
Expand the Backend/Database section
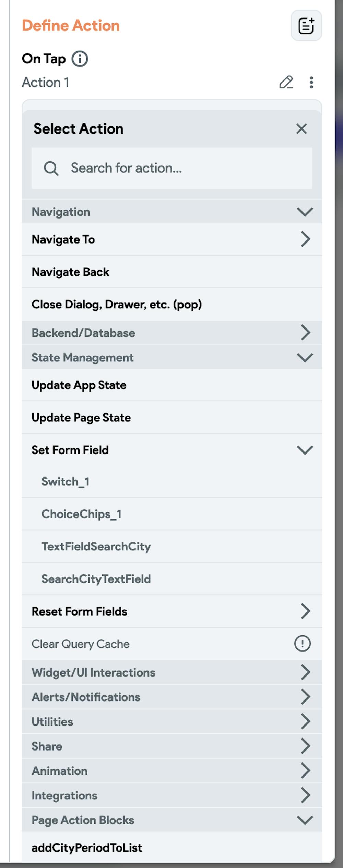pyautogui.click(x=305, y=333)
